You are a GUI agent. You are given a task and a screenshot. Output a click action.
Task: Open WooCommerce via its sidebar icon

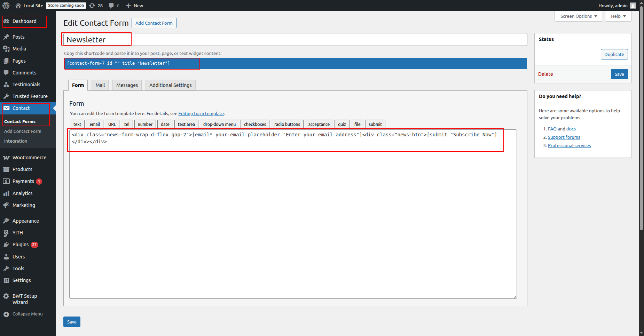pyautogui.click(x=6, y=158)
